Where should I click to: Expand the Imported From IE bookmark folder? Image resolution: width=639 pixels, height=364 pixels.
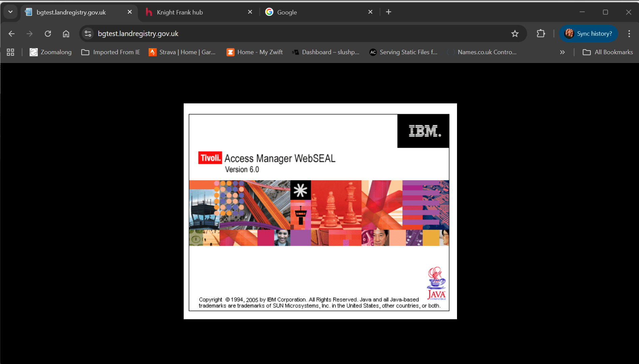[x=111, y=52]
